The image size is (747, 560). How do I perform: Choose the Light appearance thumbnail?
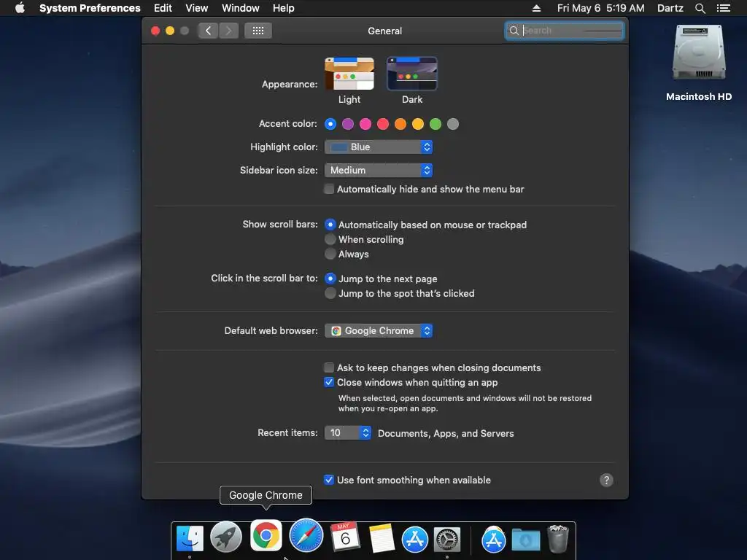(x=349, y=74)
